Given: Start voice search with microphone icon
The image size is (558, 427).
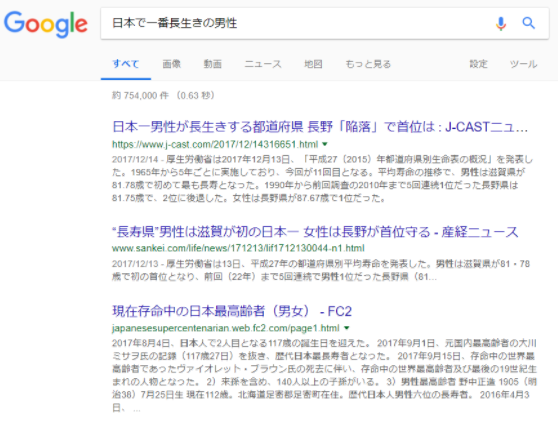Looking at the screenshot, I should point(501,23).
